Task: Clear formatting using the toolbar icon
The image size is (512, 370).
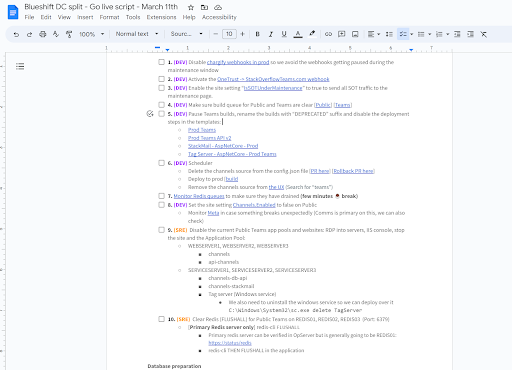Action: [484, 34]
